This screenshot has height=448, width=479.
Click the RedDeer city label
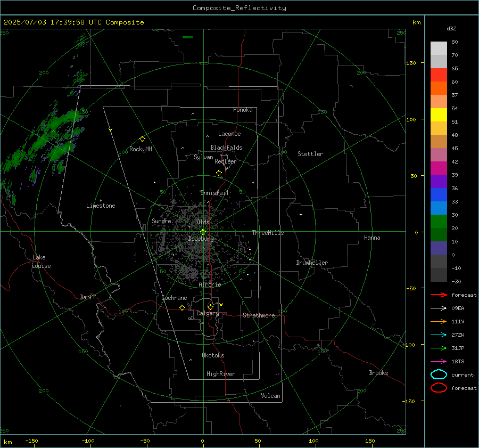(x=226, y=161)
